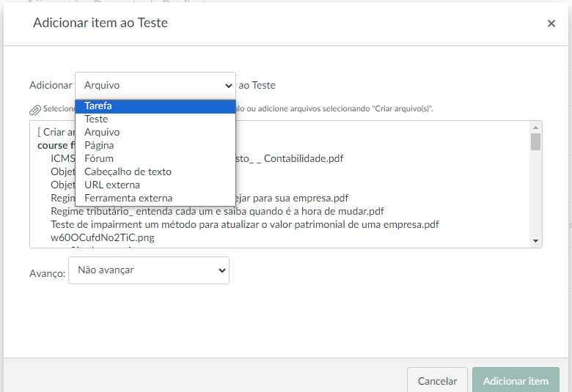Choose Fórum from the item types
Image resolution: width=572 pixels, height=392 pixels.
click(99, 158)
